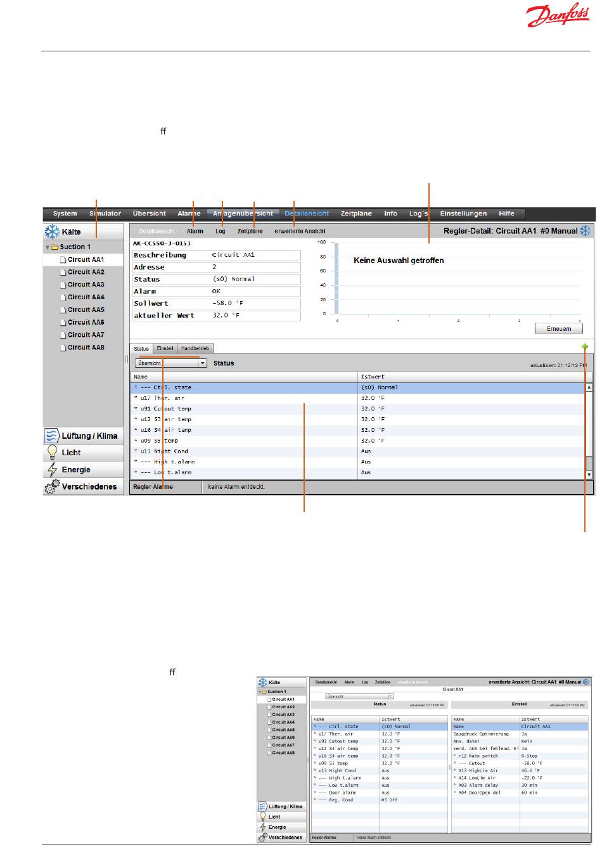Screen dimensions: 602x868
Task: Click the Kälte snowflake icon in main sidebar
Action: pyautogui.click(x=51, y=231)
